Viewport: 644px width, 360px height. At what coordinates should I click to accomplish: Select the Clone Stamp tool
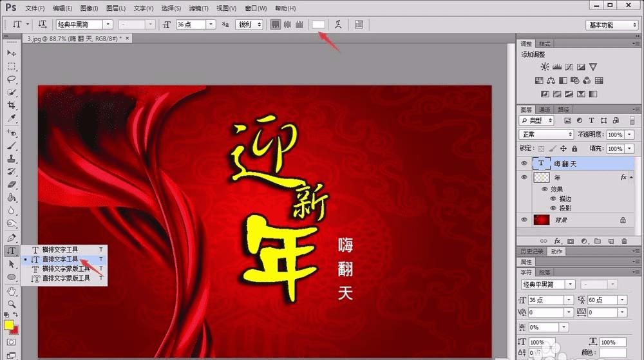11,158
